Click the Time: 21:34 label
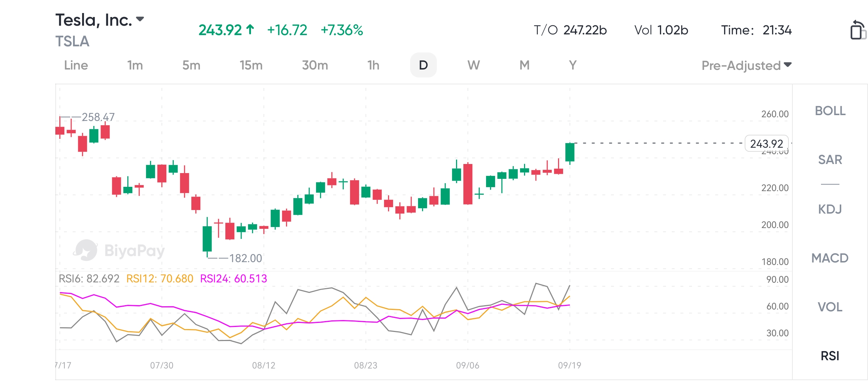This screenshot has height=391, width=868. tap(756, 30)
